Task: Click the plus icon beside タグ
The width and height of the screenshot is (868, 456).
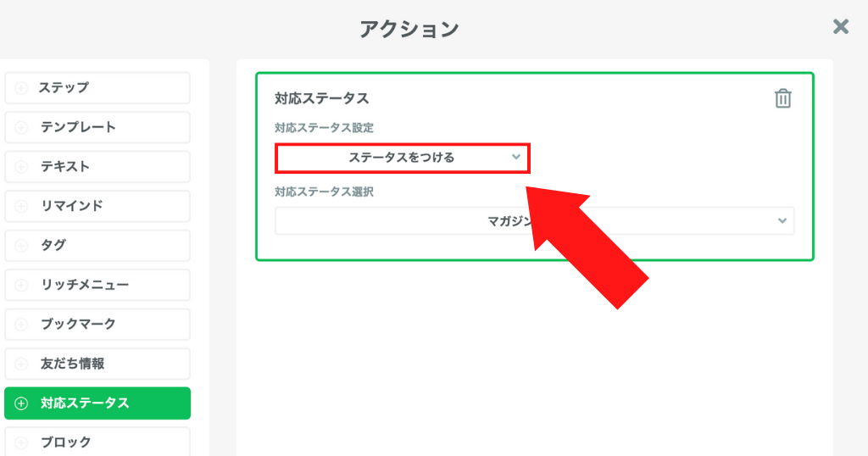Action: tap(21, 245)
